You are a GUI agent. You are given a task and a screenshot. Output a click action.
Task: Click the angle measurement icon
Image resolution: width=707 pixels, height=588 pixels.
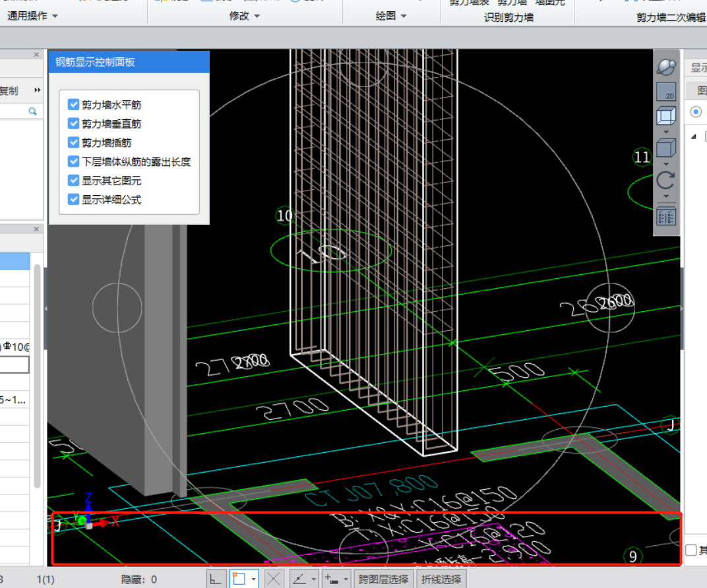tap(299, 579)
